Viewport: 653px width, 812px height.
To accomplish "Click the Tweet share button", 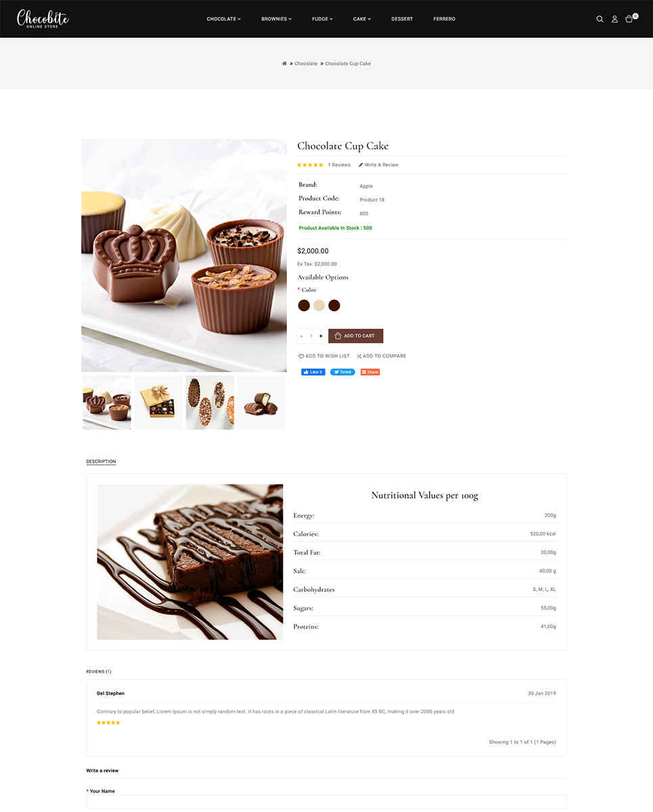I will pos(342,372).
